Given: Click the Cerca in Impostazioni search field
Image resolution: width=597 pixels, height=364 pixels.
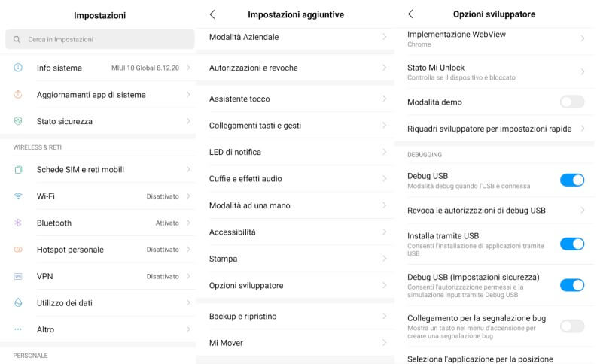Looking at the screenshot, I should (100, 39).
